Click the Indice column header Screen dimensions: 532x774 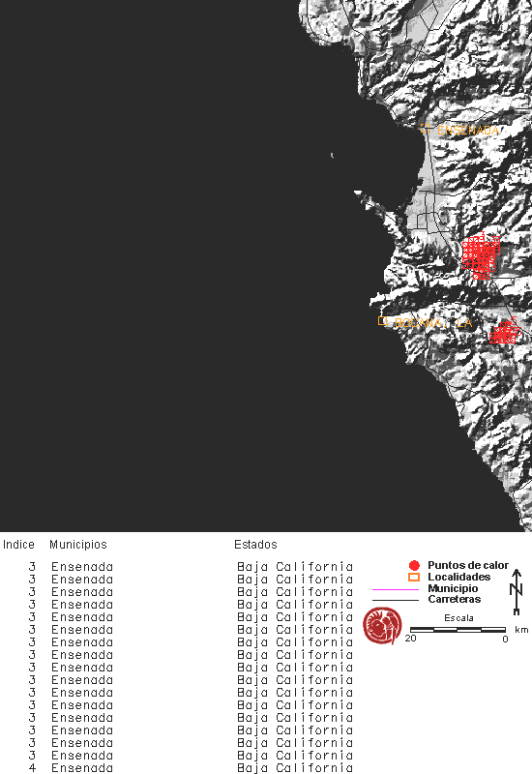tap(18, 545)
